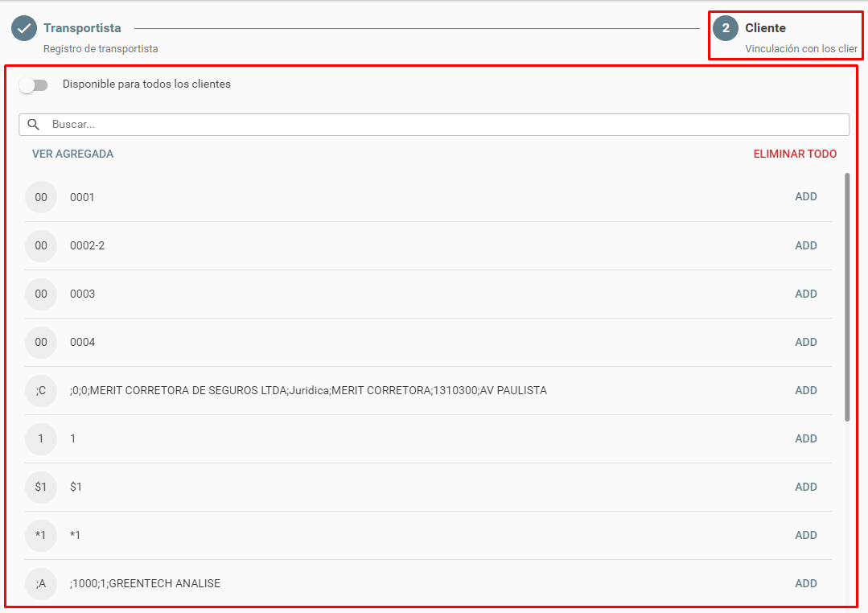The height and width of the screenshot is (613, 868).
Task: Focus the Buscar search field
Action: point(434,125)
